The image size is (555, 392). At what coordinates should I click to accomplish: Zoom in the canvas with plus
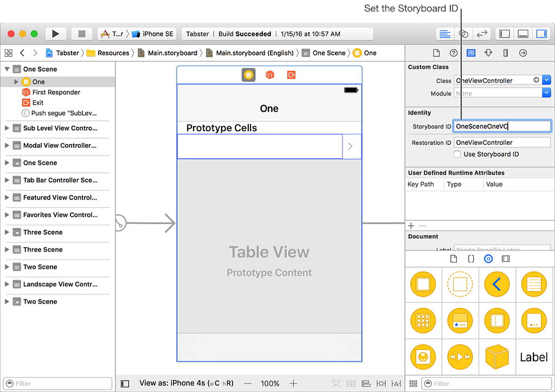click(x=293, y=383)
